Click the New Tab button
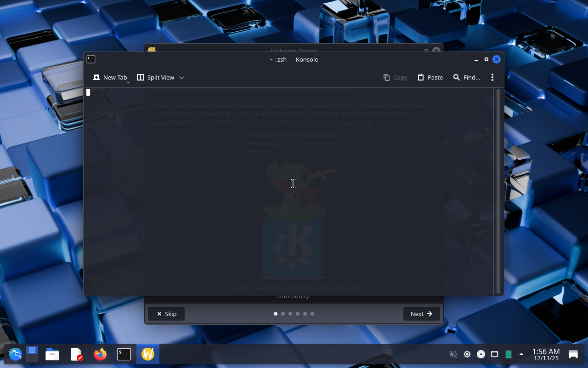Image resolution: width=588 pixels, height=368 pixels. [x=110, y=77]
